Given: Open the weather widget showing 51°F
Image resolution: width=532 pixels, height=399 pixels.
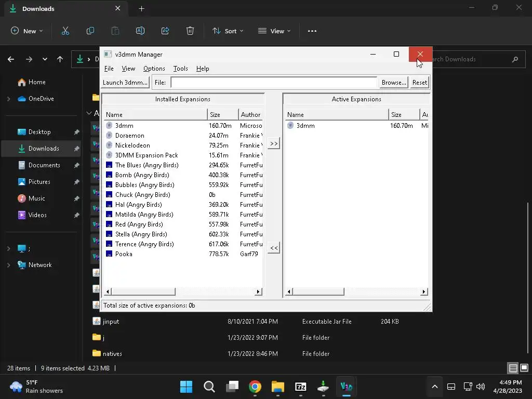Looking at the screenshot, I should 37,387.
